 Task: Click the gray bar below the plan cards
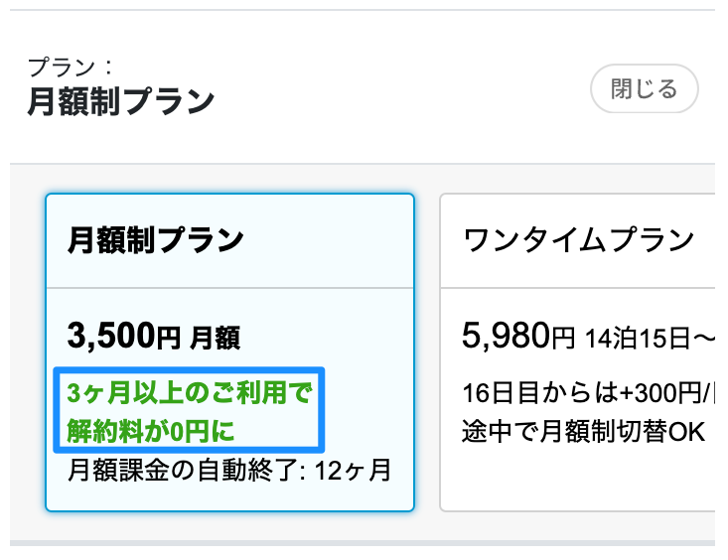364,543
